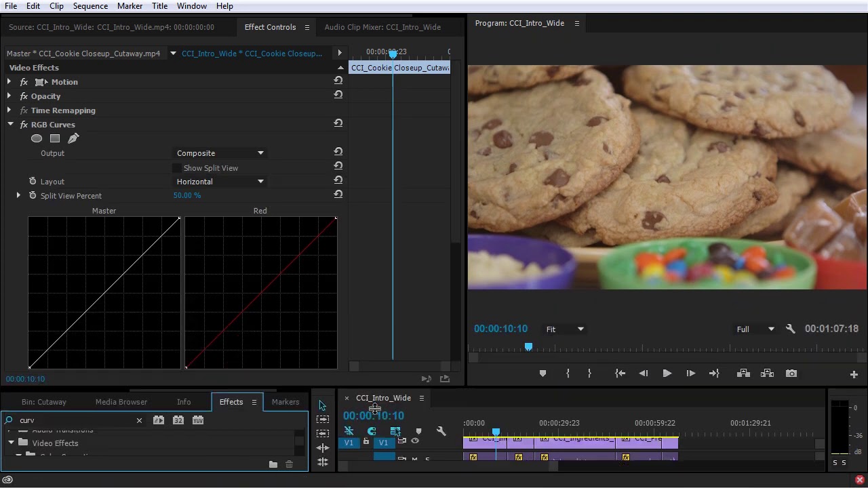
Task: Open the Output Composite dropdown
Action: point(220,153)
